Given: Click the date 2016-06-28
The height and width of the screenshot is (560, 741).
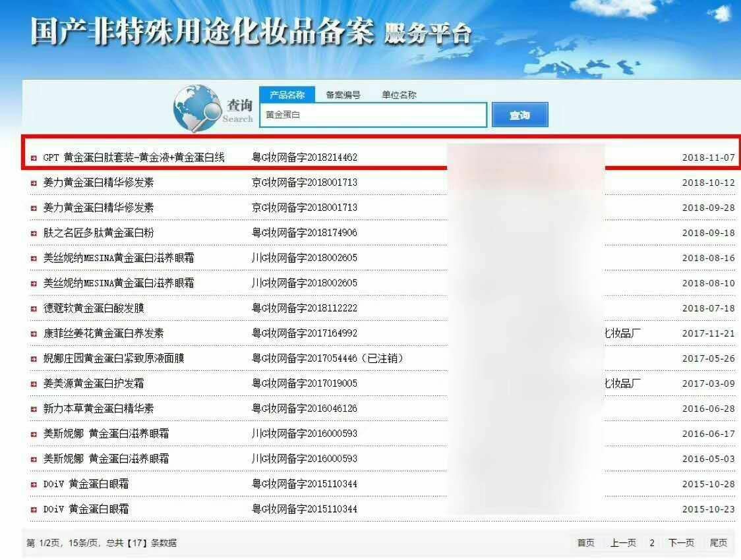Looking at the screenshot, I should (x=709, y=409).
